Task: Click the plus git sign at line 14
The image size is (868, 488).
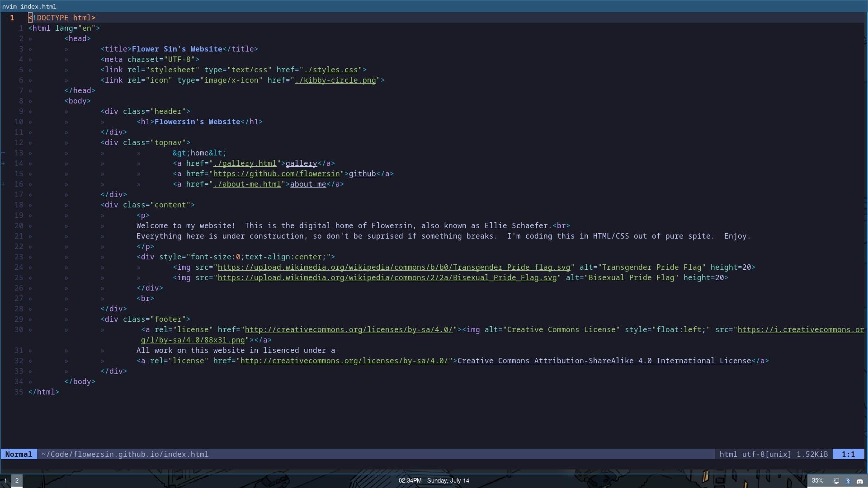Action: click(3, 163)
